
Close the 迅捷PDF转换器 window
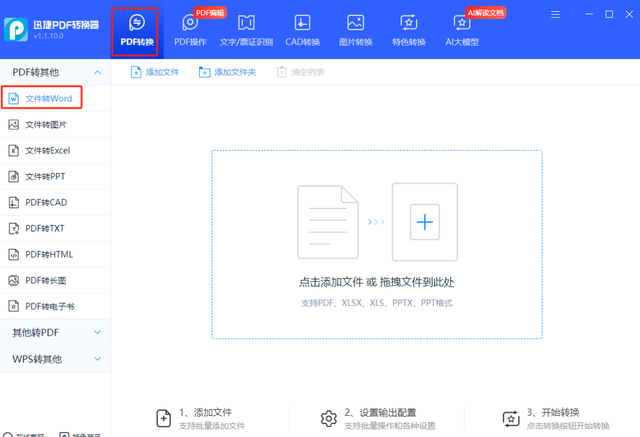629,14
